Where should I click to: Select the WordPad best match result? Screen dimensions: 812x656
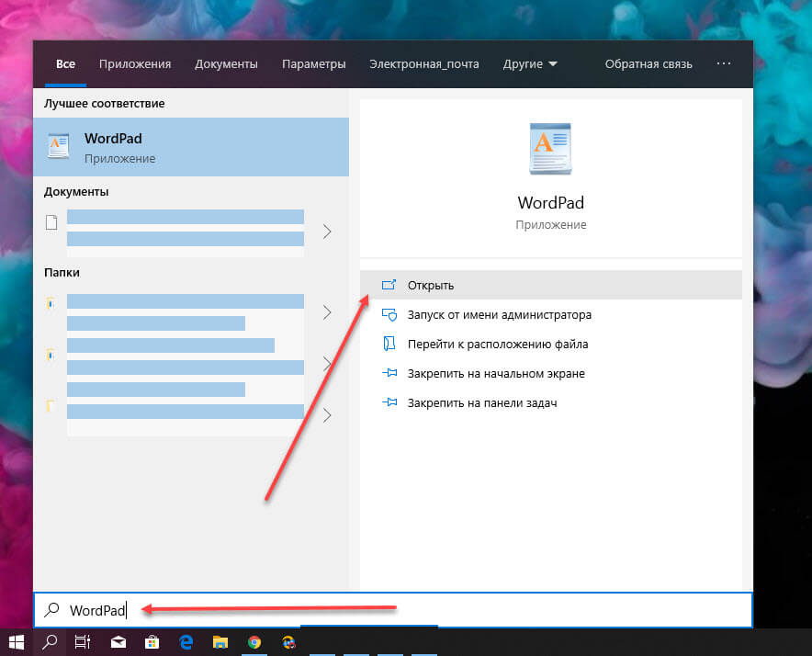(191, 147)
